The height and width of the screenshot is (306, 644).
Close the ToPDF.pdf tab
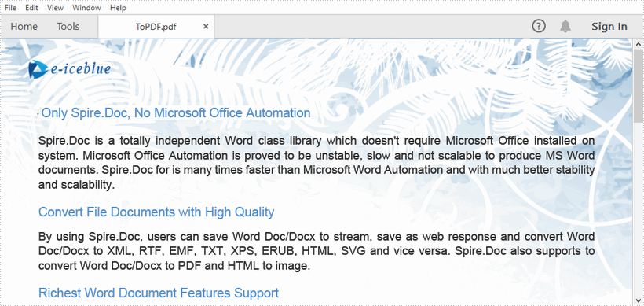[x=206, y=26]
